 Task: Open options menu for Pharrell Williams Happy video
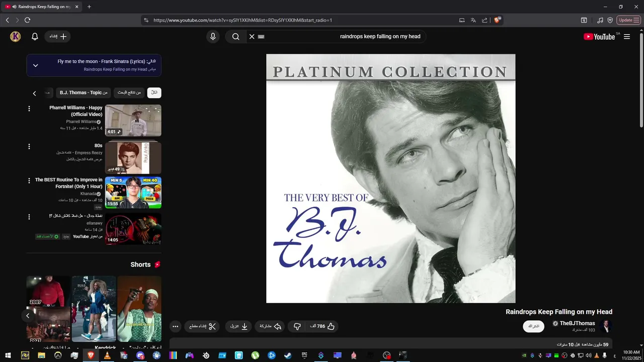(29, 109)
